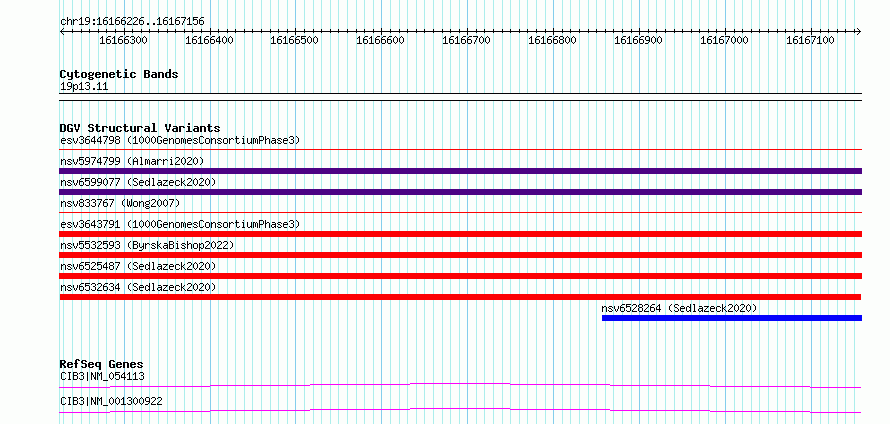
Task: Click the magenta CIB3|NM_001300922 transcript line
Action: click(x=460, y=410)
